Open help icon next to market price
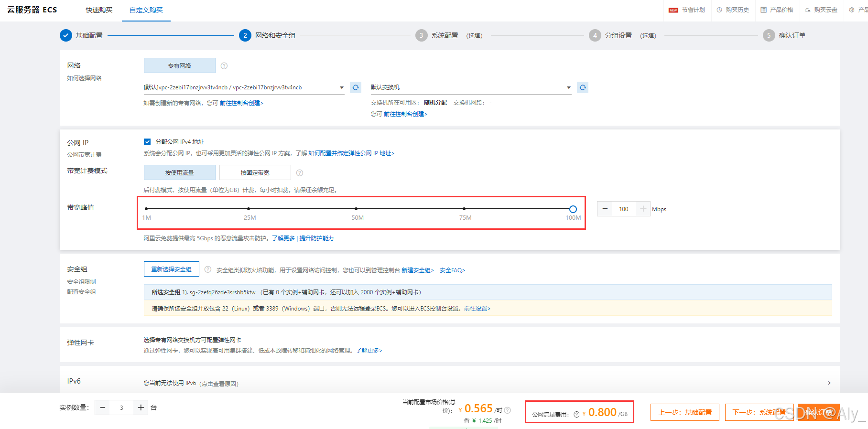868x429 pixels. pos(508,410)
